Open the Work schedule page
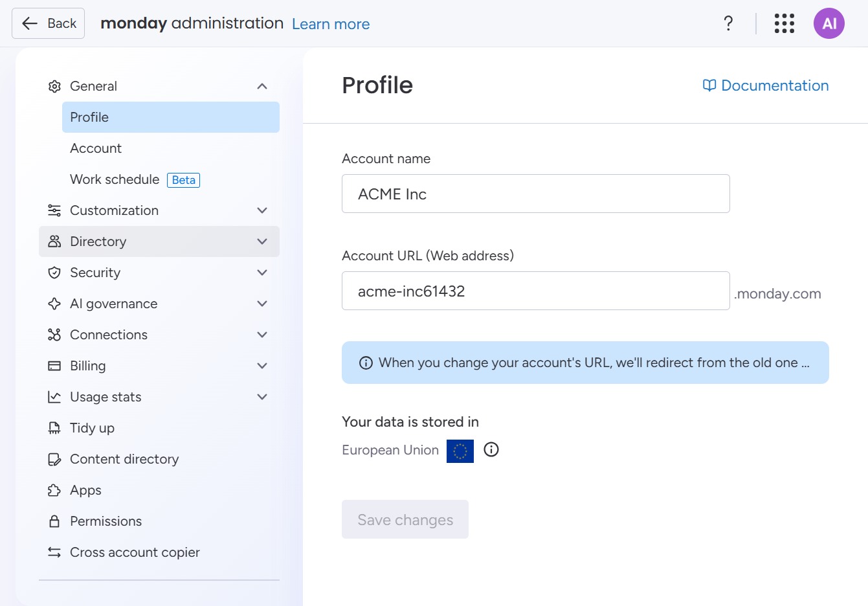868x606 pixels. click(x=171, y=179)
